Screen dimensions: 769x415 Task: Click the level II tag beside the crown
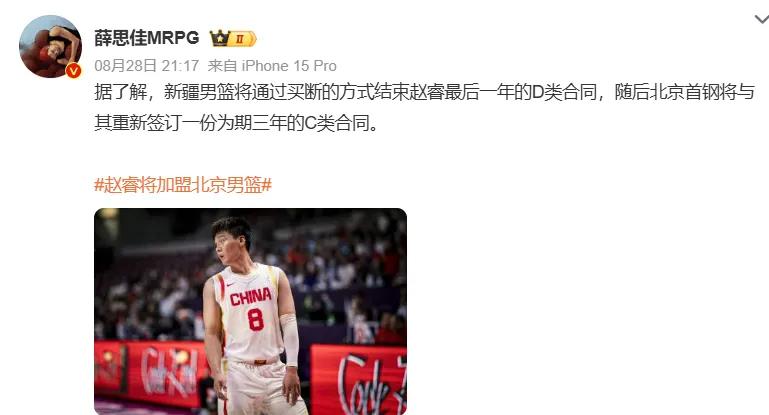click(x=243, y=38)
